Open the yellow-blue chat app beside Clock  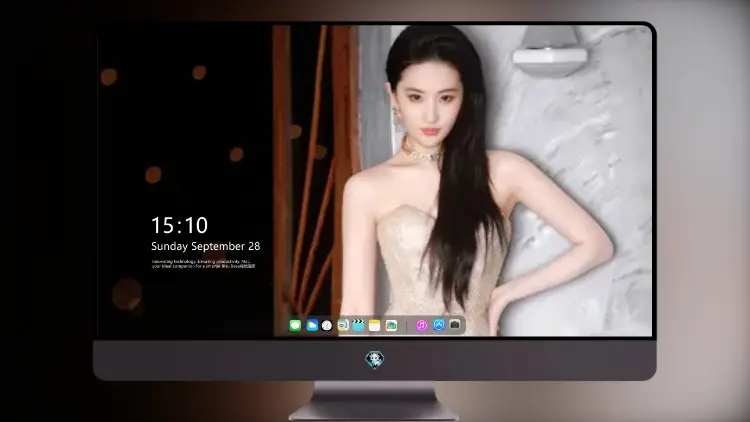[x=343, y=325]
